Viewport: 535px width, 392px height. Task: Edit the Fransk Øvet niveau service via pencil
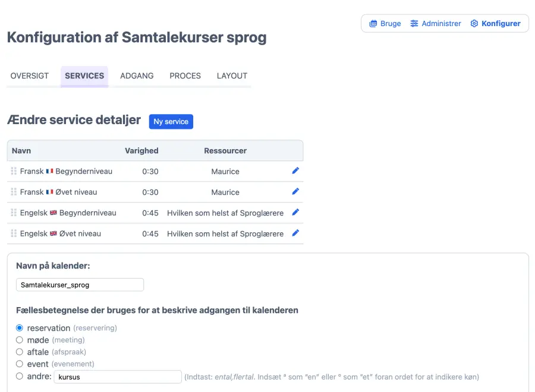[x=295, y=192]
